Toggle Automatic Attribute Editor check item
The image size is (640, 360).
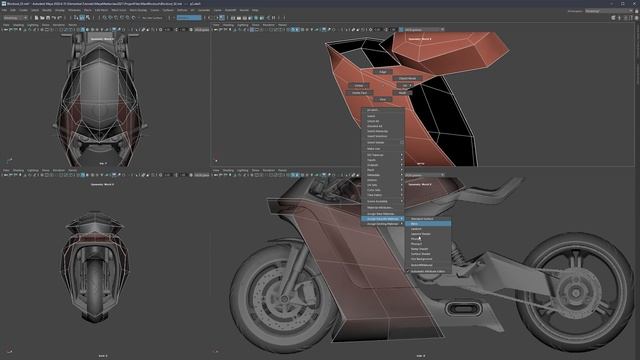click(x=428, y=271)
